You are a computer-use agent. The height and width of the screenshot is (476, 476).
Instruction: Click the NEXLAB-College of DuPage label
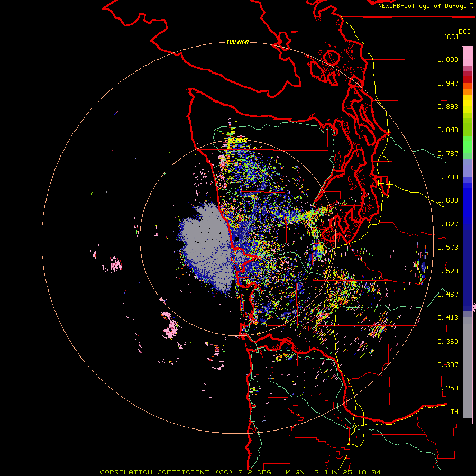pos(425,6)
